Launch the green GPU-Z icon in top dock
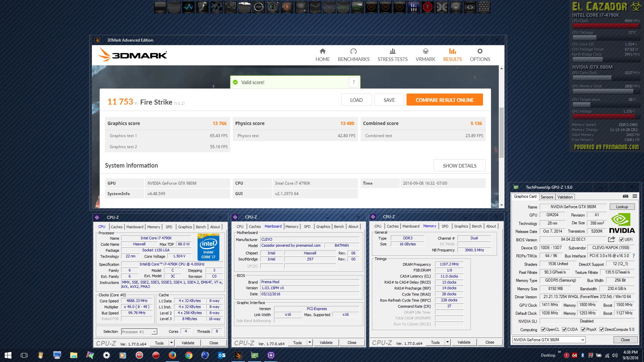644x362 pixels. [343, 7]
